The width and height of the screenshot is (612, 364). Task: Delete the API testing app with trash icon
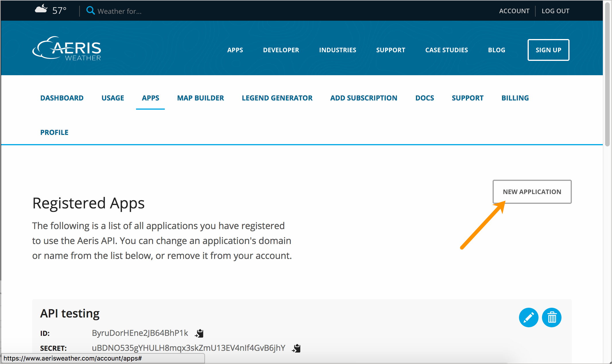point(552,317)
